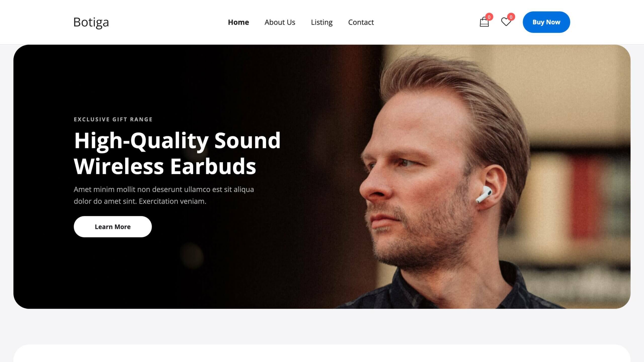
Task: Click the wishlist heart icon
Action: point(506,22)
